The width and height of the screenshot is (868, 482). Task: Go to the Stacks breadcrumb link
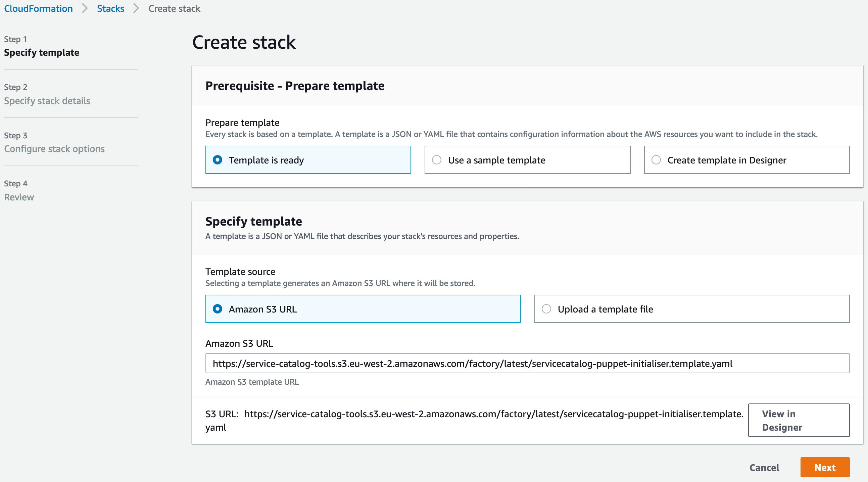coord(110,8)
